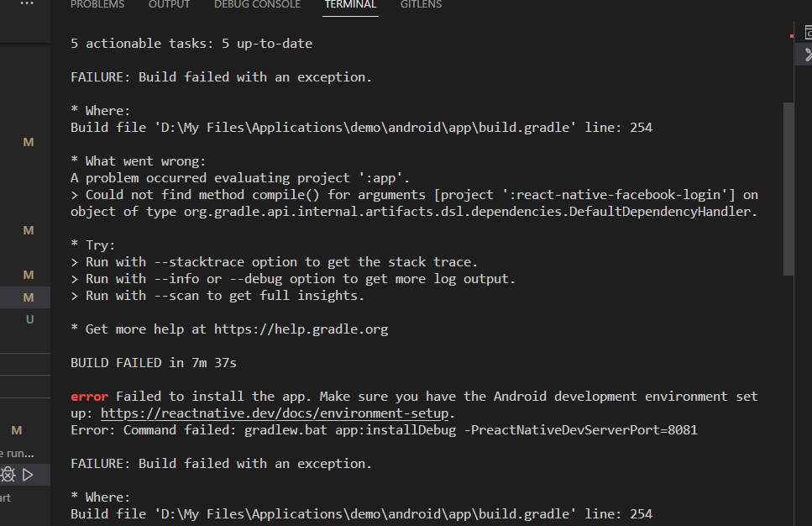Screen dimensions: 812x526
Task: Follow the help.gradle.org link
Action: pyautogui.click(x=301, y=329)
